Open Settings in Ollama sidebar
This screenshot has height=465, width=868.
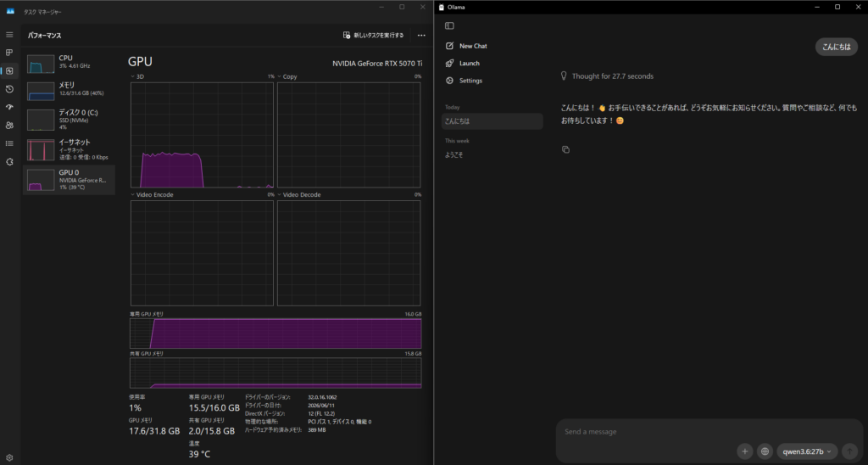[x=464, y=81]
